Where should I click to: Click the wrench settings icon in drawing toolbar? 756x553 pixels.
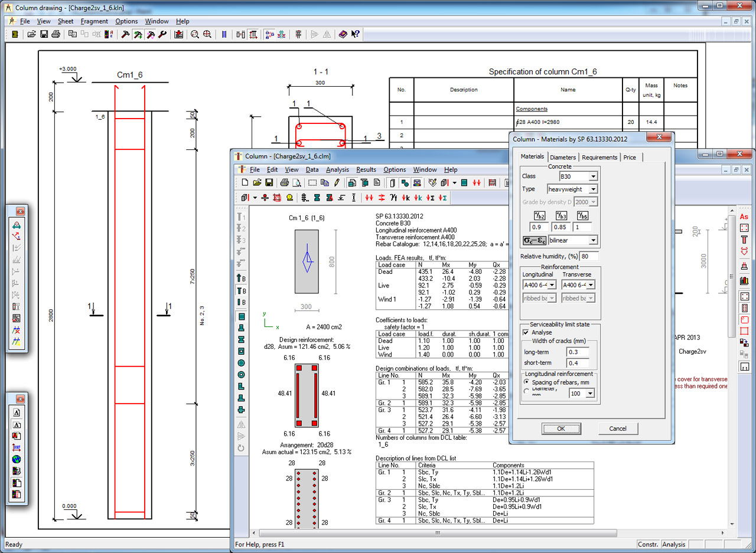(162, 34)
